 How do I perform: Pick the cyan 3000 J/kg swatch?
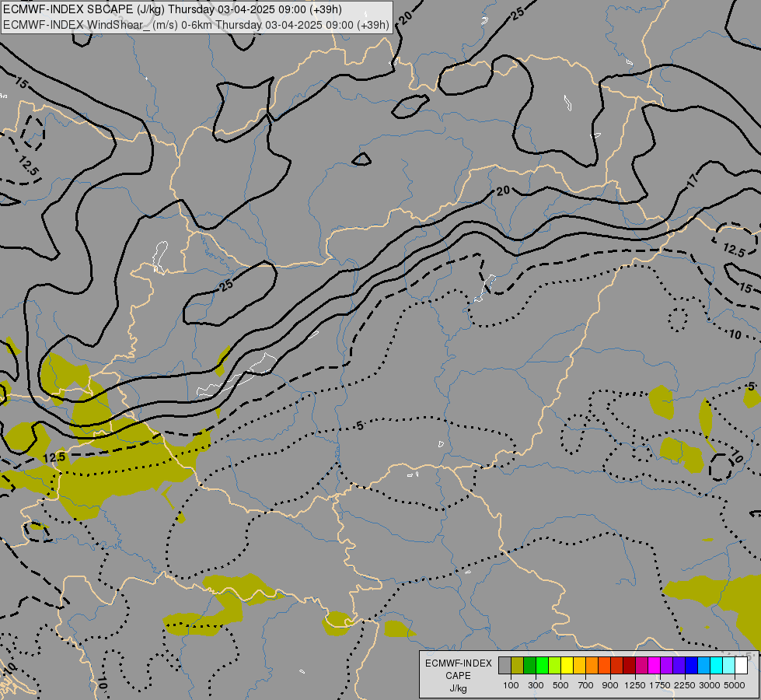(x=717, y=666)
